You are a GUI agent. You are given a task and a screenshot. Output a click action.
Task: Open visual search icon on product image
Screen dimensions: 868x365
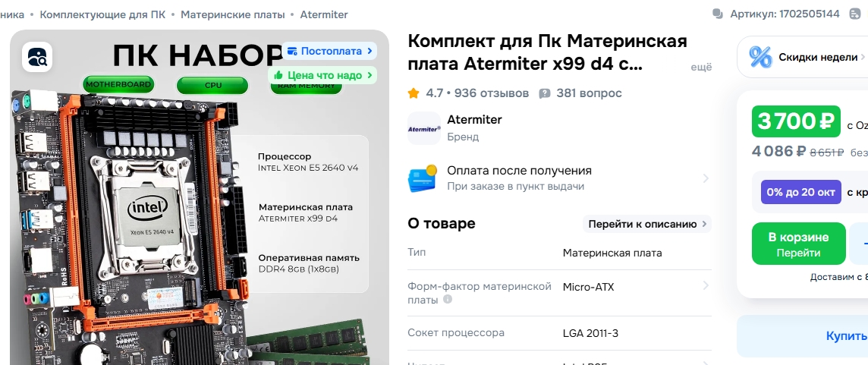(x=37, y=56)
